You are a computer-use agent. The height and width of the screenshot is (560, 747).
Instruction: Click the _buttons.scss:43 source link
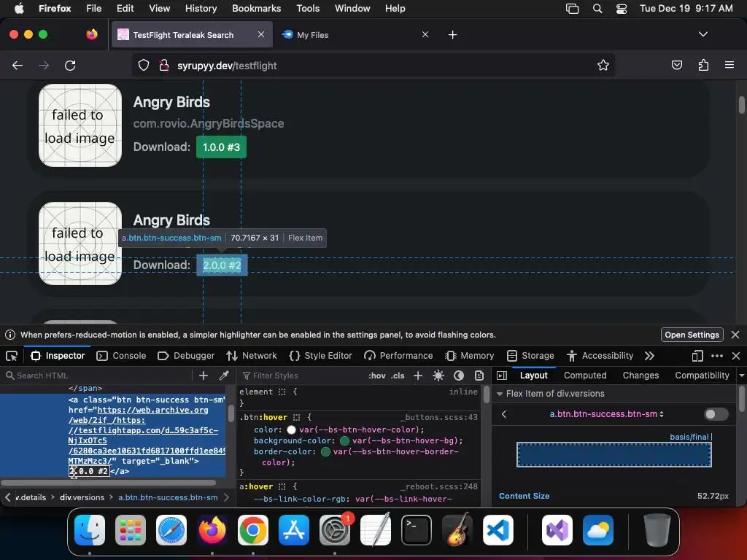tap(438, 417)
